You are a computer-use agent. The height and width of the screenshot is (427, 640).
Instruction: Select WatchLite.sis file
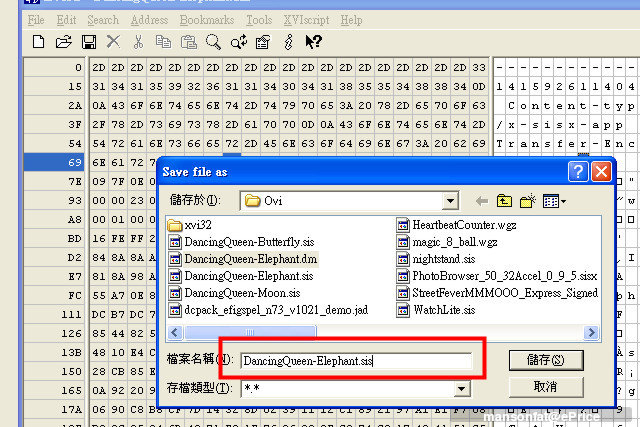pyautogui.click(x=436, y=310)
